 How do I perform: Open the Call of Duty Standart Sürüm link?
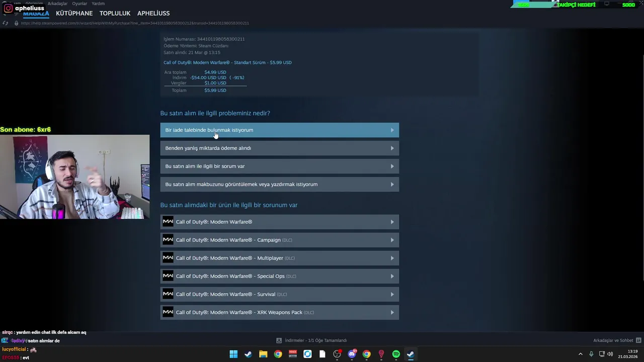point(227,62)
